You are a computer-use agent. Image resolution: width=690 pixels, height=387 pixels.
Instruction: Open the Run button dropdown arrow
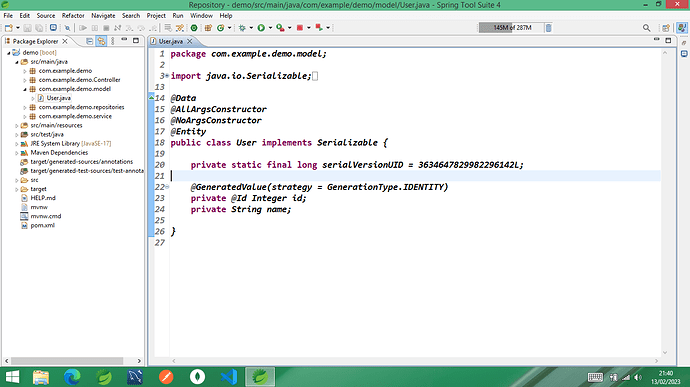270,28
